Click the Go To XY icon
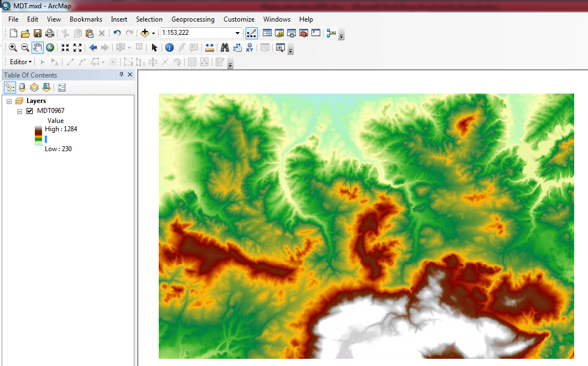The height and width of the screenshot is (366, 588). tap(250, 48)
